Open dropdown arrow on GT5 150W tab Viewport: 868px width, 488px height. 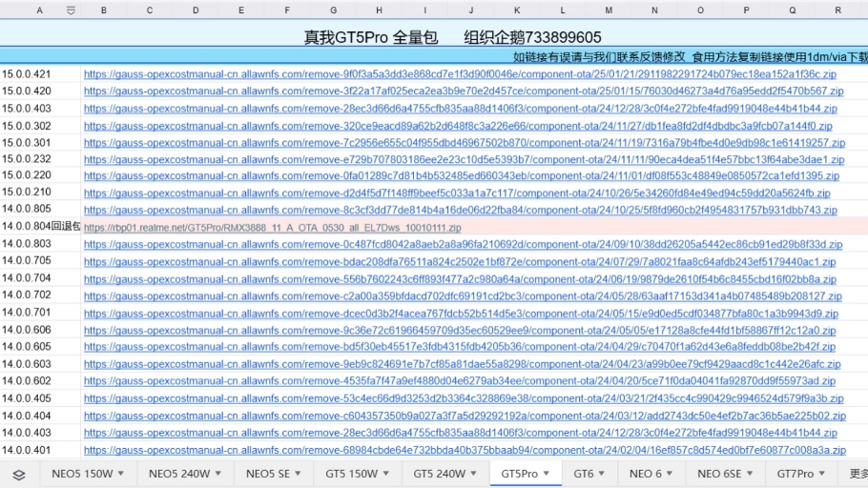click(x=386, y=474)
